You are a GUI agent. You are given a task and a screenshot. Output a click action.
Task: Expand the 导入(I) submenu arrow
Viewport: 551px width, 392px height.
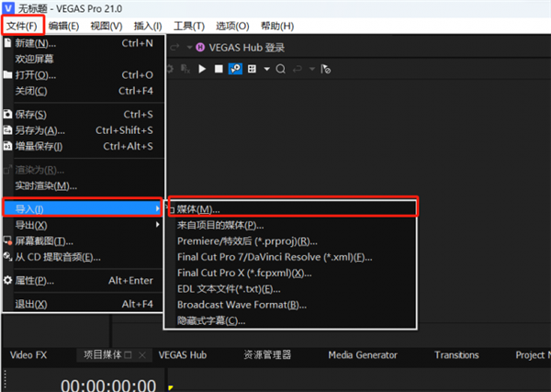(157, 209)
